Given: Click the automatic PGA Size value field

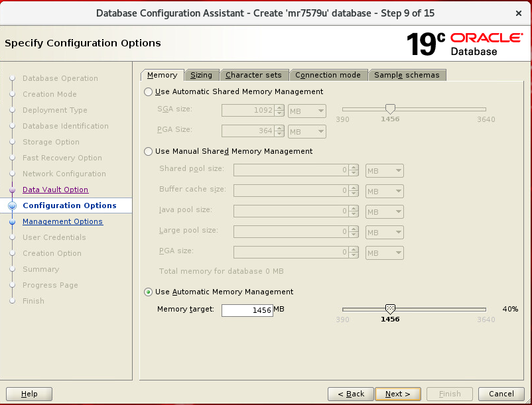Looking at the screenshot, I should click(x=248, y=131).
